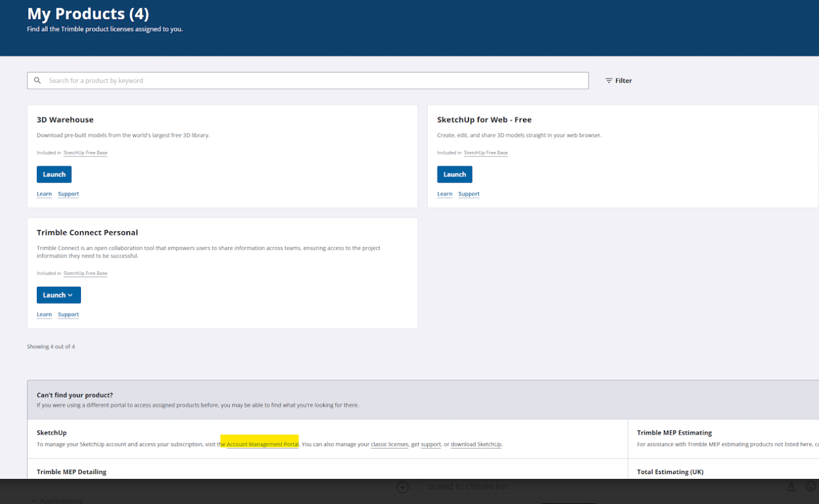Click the Trimble MEP Estimating heading

tap(674, 433)
